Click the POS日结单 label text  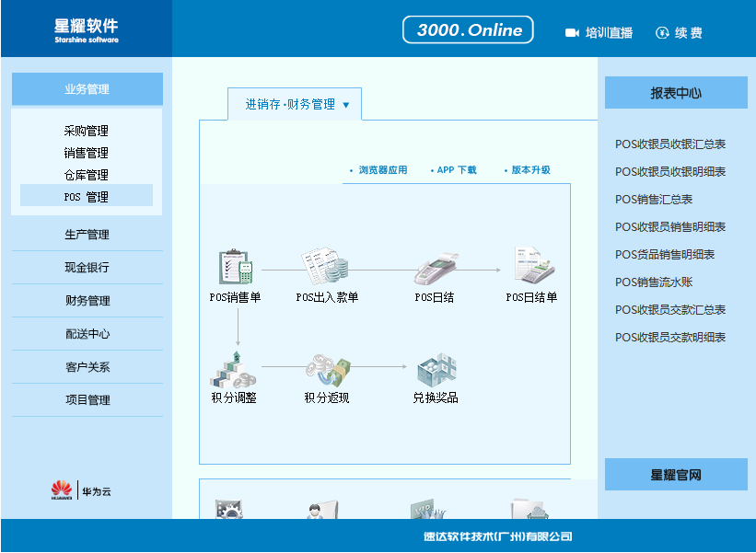(x=532, y=297)
